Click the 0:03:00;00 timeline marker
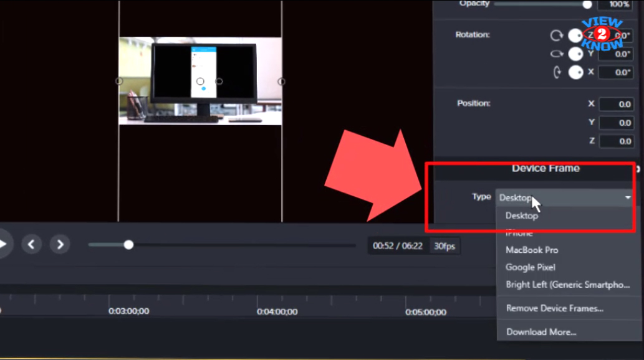Screen dimensions: 644x360 pos(128,311)
